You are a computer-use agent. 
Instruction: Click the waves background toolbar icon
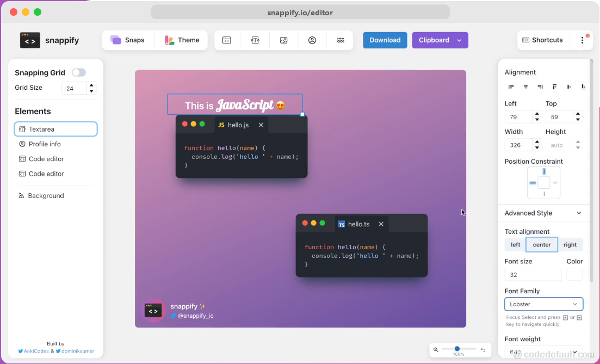(x=341, y=40)
